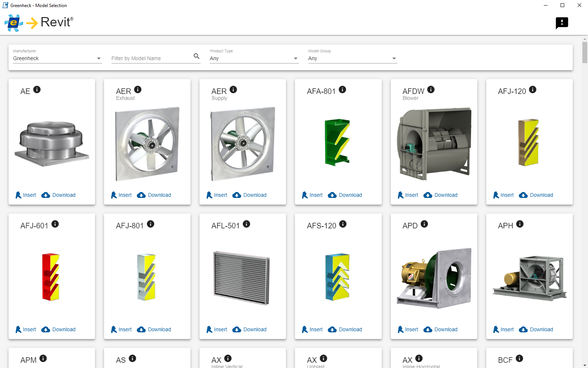This screenshot has height=368, width=588.
Task: Insert the AFA-801 model
Action: click(312, 195)
